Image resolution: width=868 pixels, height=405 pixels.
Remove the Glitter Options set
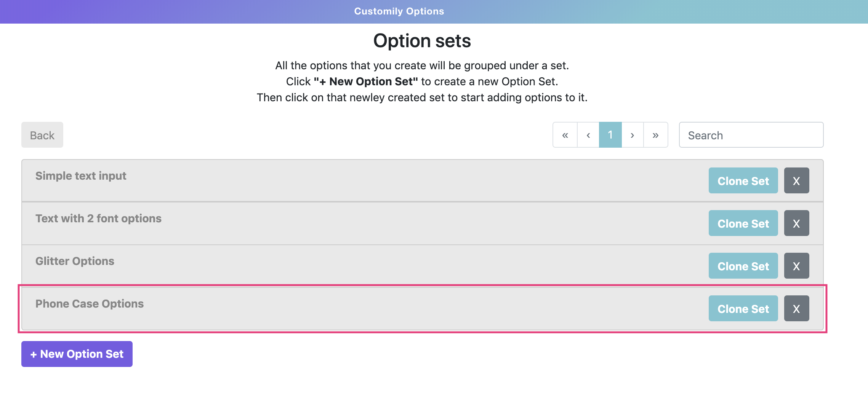click(x=796, y=266)
